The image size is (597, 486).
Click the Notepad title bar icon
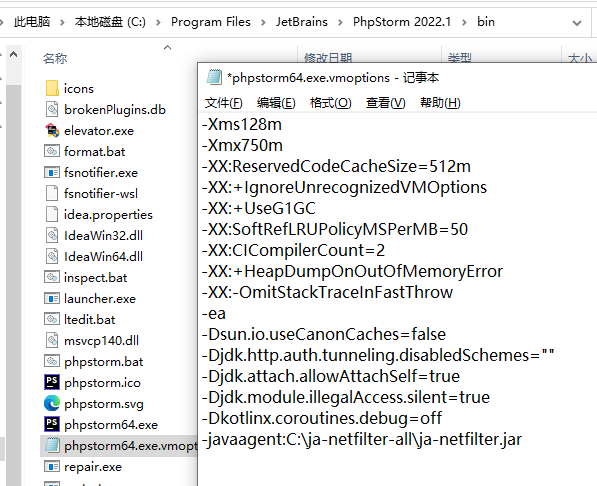click(x=214, y=77)
